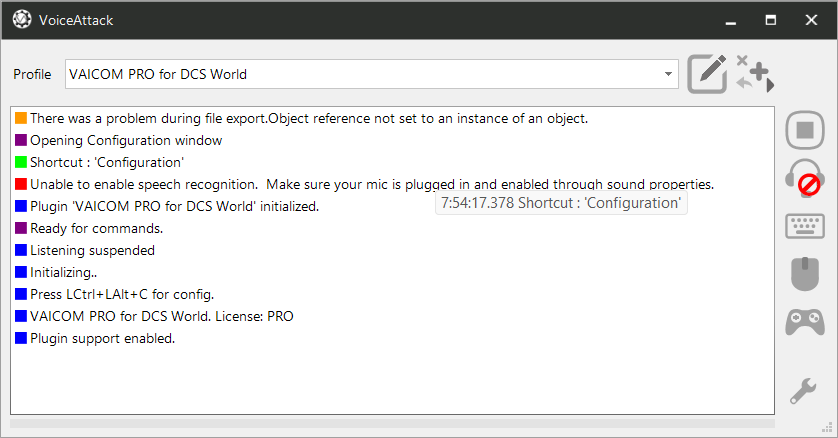Stop all running commands
The width and height of the screenshot is (838, 438).
coord(805,130)
